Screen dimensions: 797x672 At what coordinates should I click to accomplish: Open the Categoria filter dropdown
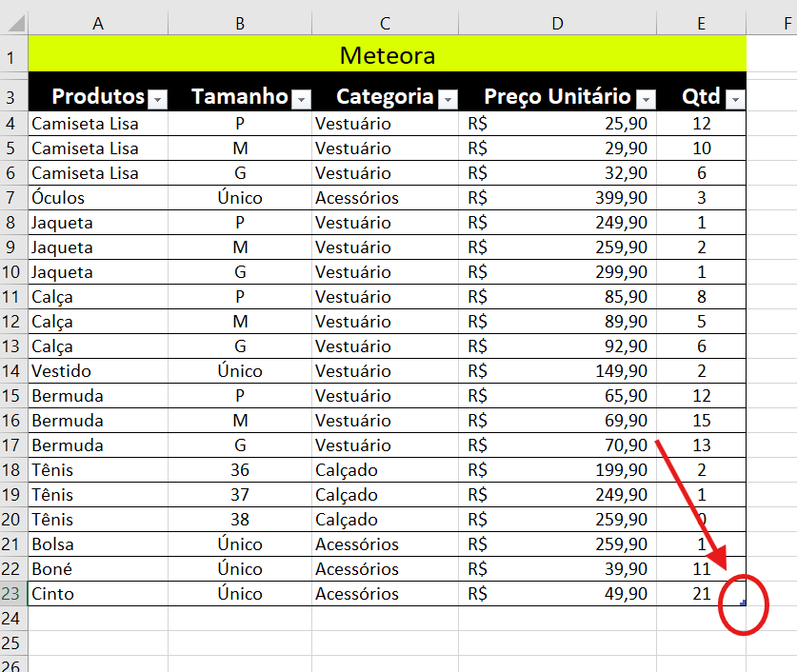[448, 99]
